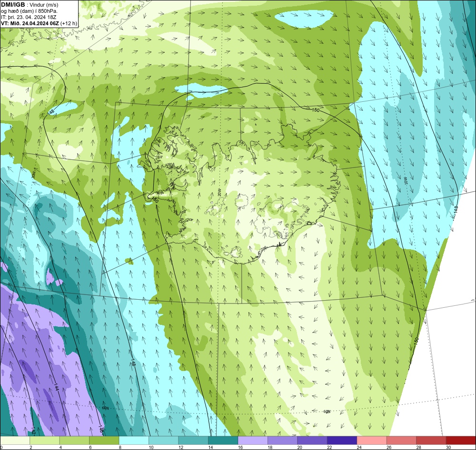Click legend tick value '10'
This screenshot has height=450, width=476.
(x=151, y=447)
